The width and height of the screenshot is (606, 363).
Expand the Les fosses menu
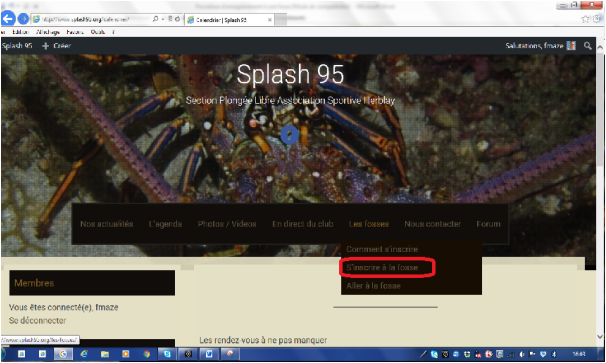click(369, 224)
